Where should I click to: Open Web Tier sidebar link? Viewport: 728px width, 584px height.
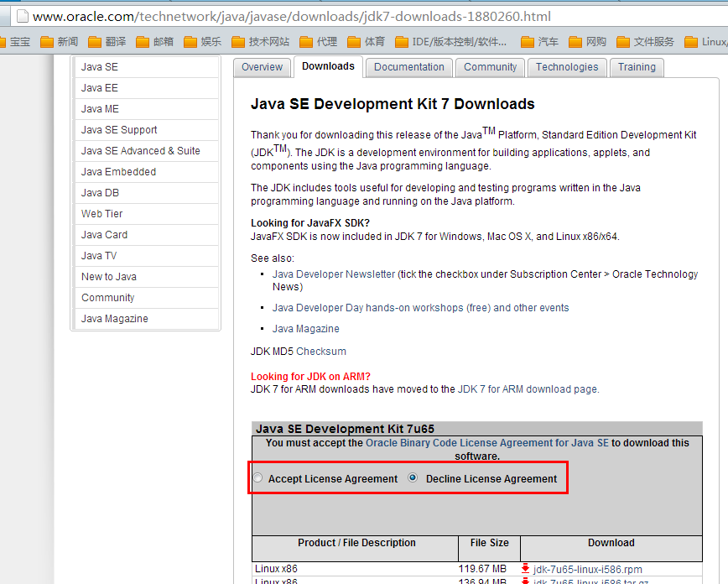pos(146,214)
